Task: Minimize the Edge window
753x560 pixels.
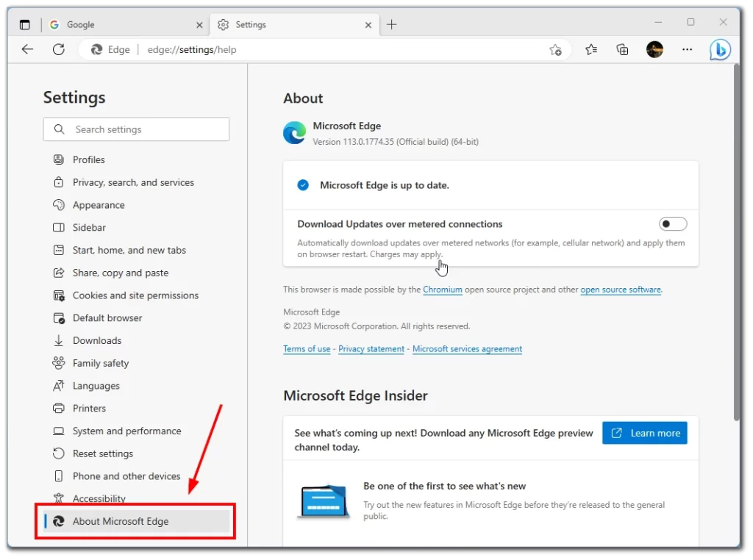Action: (658, 22)
